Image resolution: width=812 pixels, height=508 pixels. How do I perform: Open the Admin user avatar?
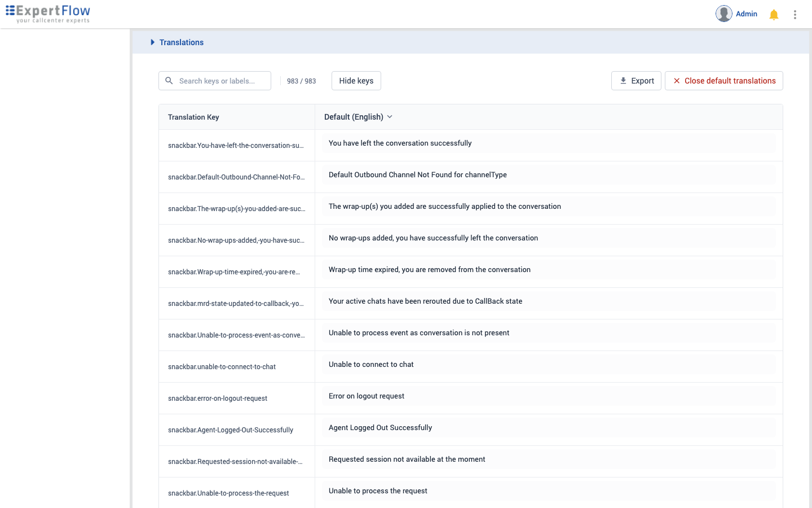724,14
